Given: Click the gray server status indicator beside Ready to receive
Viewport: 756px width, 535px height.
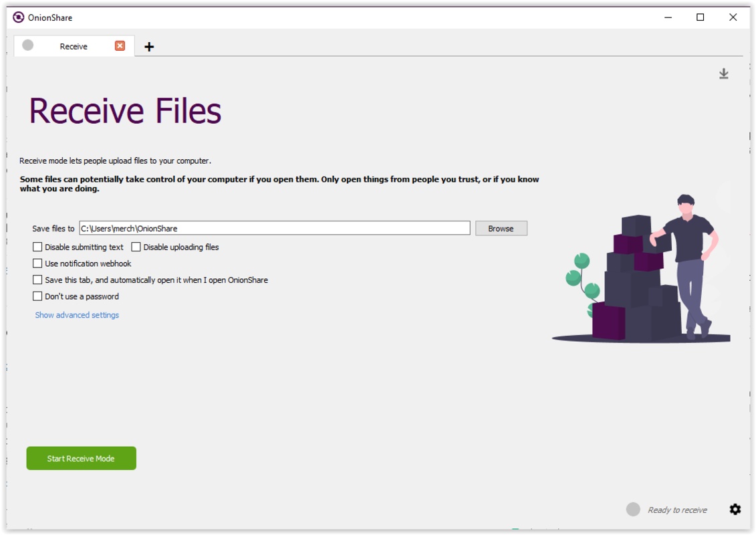Looking at the screenshot, I should click(633, 510).
